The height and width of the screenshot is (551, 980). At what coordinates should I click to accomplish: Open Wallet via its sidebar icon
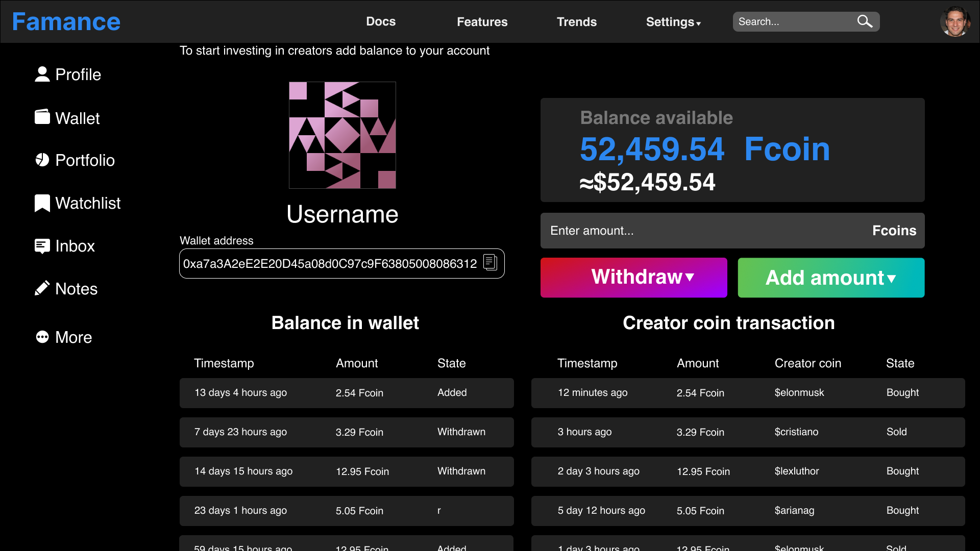(x=42, y=117)
